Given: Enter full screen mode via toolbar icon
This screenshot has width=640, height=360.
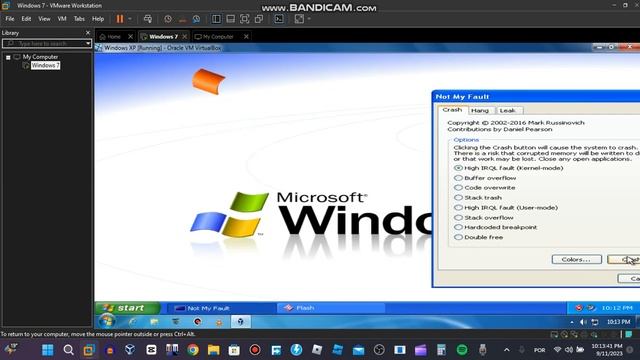Looking at the screenshot, I should pyautogui.click(x=244, y=19).
